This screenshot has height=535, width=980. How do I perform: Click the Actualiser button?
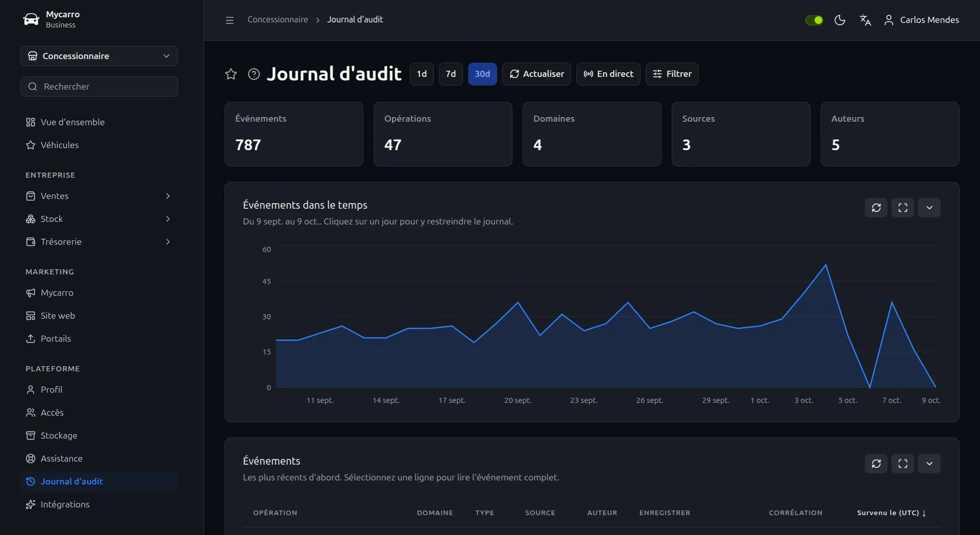(536, 74)
